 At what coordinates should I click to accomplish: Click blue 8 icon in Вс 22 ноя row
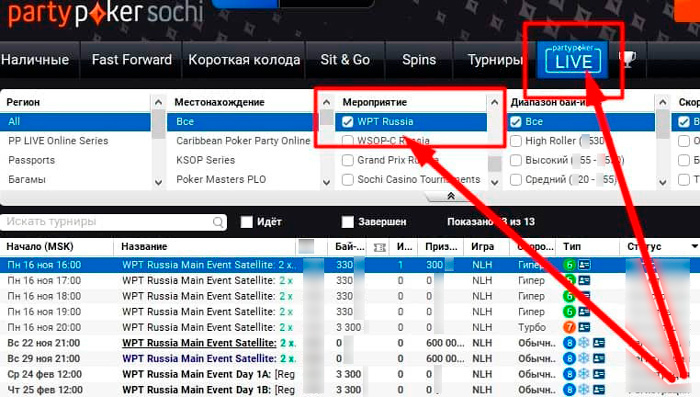click(569, 343)
